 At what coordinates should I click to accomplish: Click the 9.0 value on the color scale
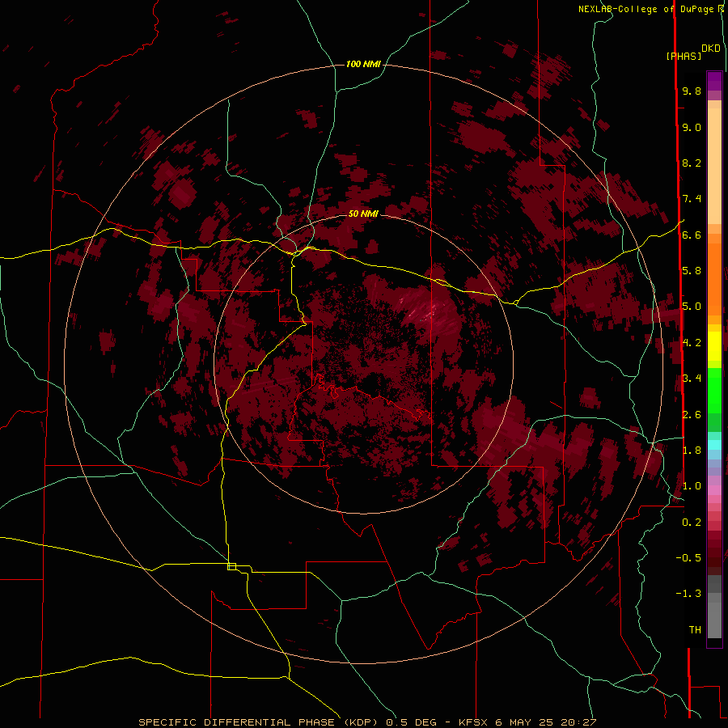click(692, 127)
